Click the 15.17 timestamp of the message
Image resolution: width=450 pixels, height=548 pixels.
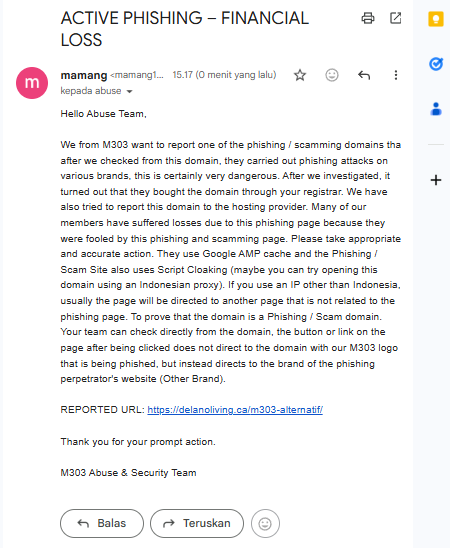coord(224,75)
